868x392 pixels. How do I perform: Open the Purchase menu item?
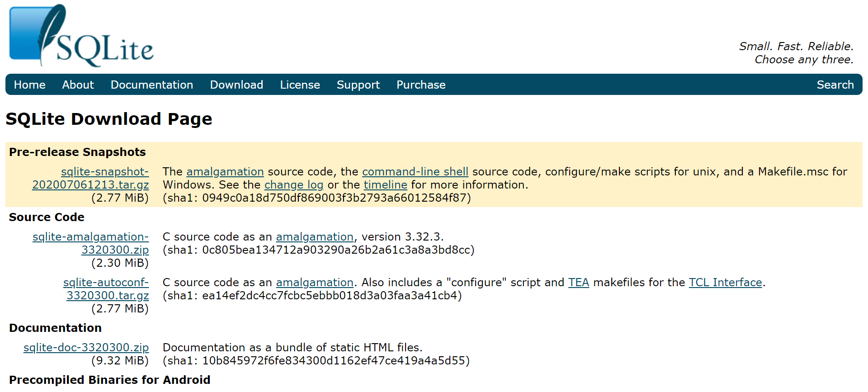click(421, 85)
